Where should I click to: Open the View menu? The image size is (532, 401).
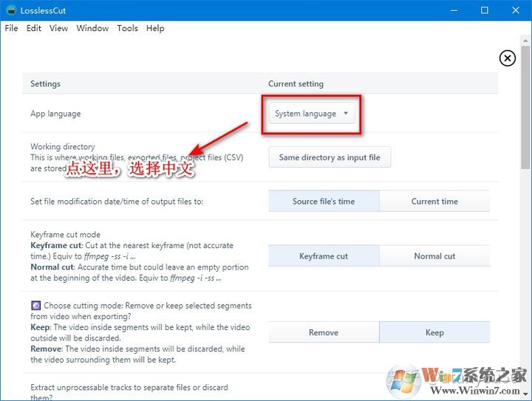(58, 28)
